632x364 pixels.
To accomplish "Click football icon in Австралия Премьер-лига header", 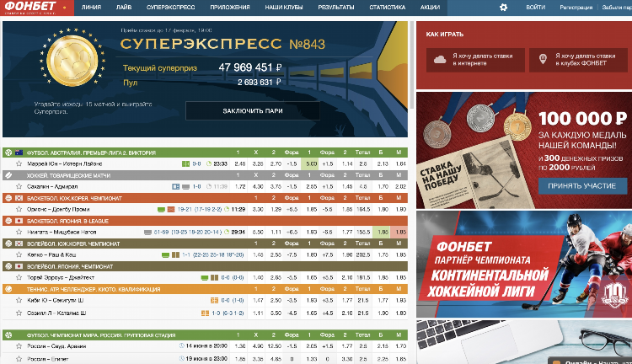I will pyautogui.click(x=8, y=153).
